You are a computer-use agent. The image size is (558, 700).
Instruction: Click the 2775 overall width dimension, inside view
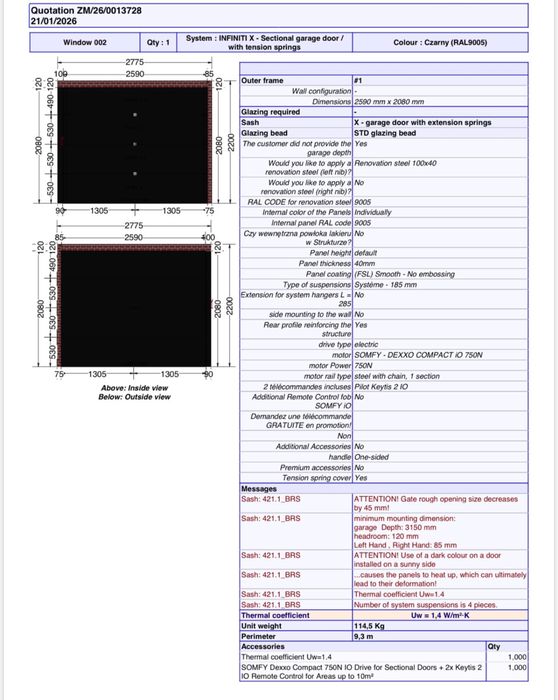tap(134, 62)
